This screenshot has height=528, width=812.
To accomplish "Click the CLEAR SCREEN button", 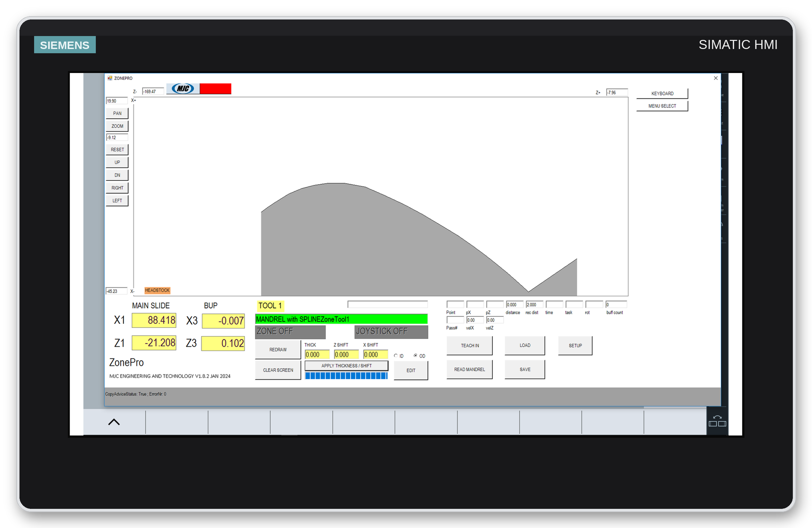I will [x=278, y=370].
